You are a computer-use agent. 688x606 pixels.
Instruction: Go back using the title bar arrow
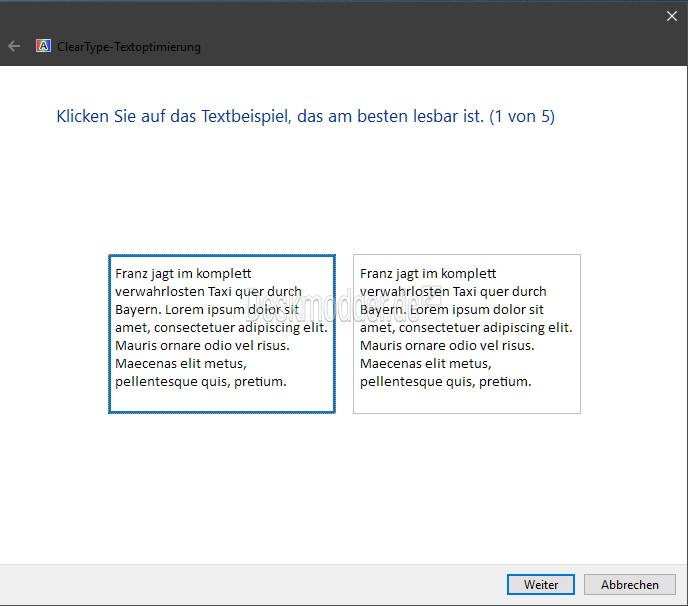click(14, 46)
